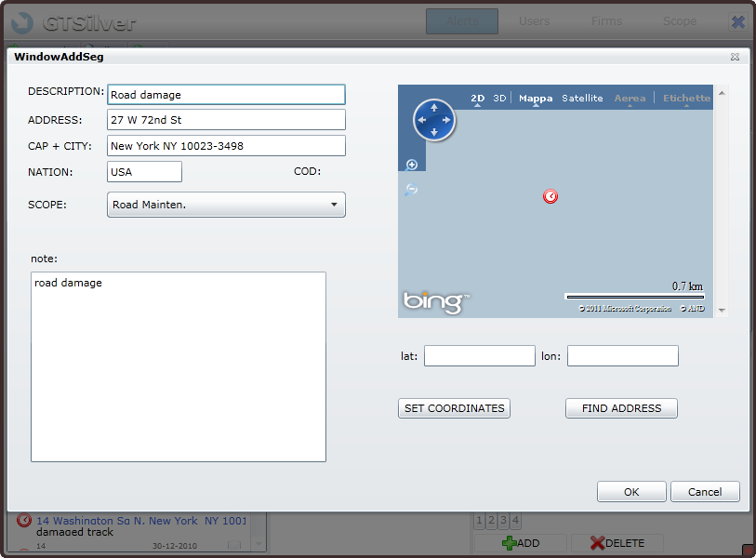This screenshot has height=558, width=756.
Task: Click the Cancel button
Action: (x=705, y=491)
